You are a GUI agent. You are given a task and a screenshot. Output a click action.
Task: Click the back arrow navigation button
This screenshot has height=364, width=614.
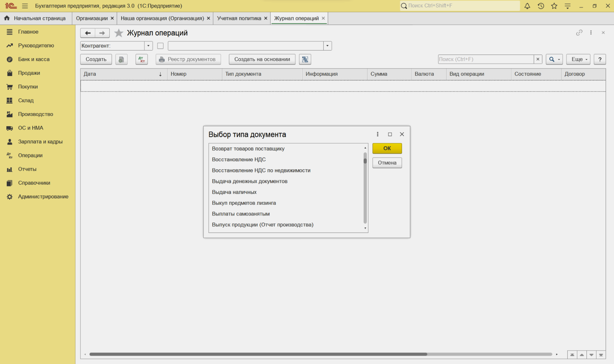point(88,33)
